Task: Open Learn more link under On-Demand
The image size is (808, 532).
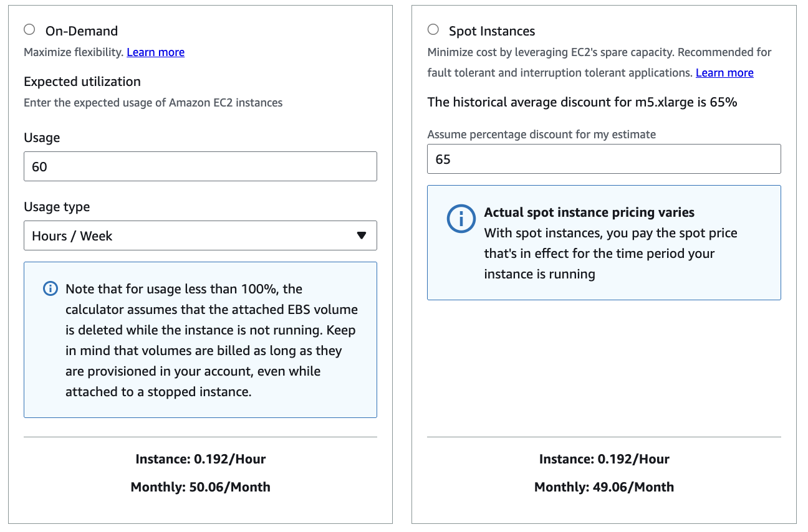Action: point(156,52)
